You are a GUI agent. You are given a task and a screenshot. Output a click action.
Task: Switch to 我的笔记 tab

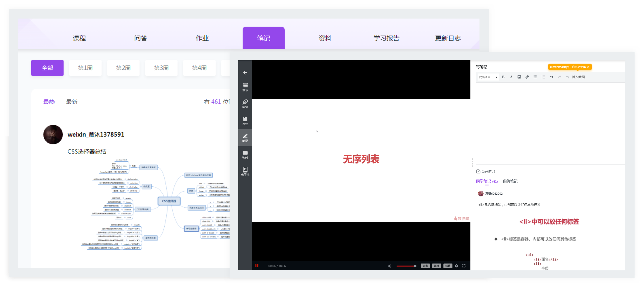point(510,181)
